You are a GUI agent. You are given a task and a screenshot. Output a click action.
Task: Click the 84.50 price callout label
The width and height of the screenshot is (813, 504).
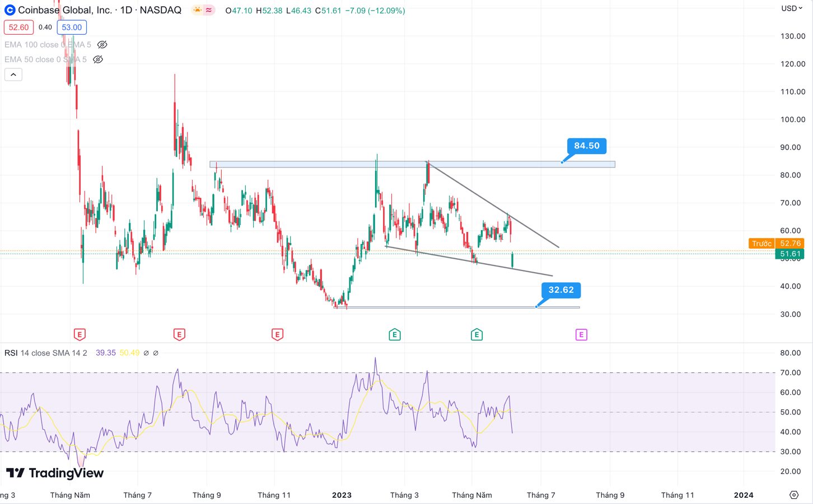tap(586, 146)
